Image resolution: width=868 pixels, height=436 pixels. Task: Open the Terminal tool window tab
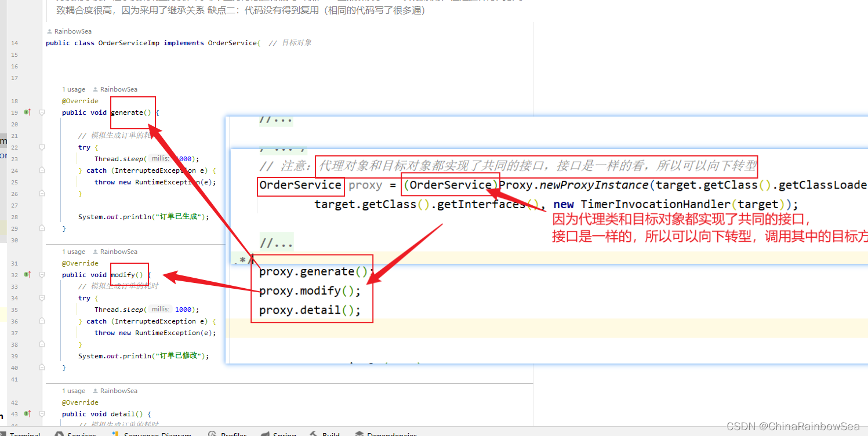coord(20,434)
